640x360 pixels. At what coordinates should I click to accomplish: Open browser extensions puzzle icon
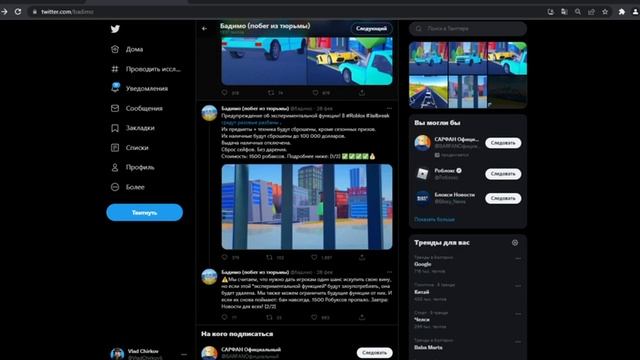[622, 12]
